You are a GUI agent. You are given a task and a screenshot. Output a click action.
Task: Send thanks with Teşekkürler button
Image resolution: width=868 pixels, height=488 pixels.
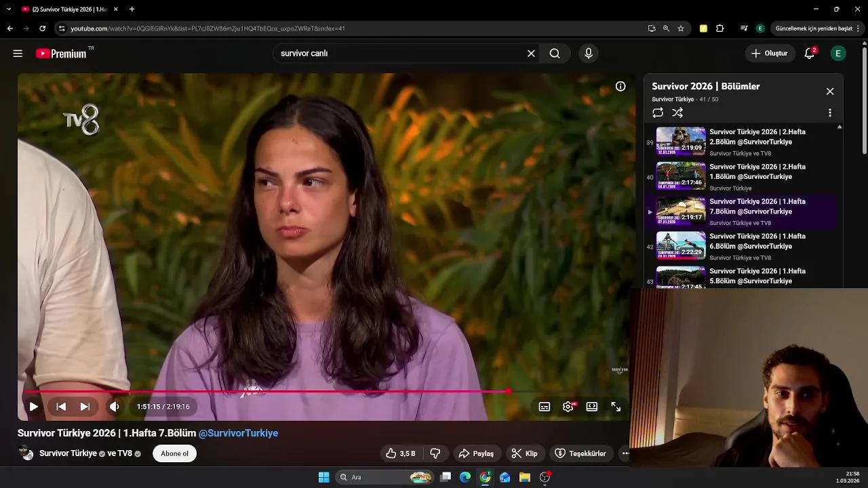pos(580,453)
